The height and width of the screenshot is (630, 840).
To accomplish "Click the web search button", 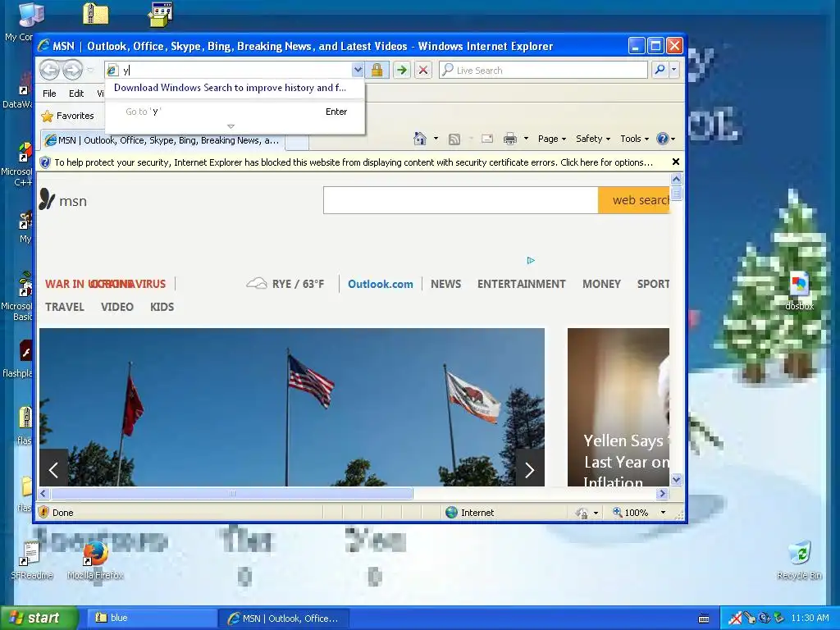I will (634, 200).
